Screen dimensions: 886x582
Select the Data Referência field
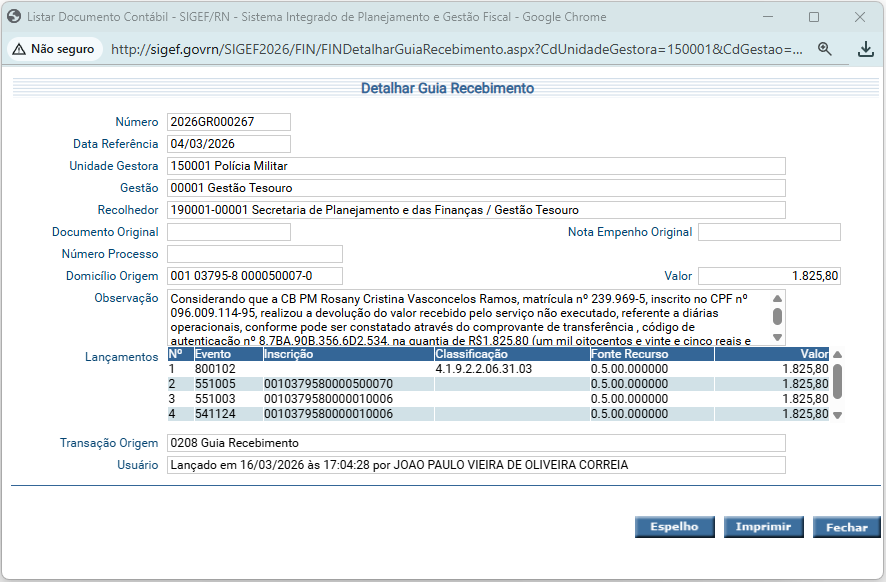[x=229, y=144]
